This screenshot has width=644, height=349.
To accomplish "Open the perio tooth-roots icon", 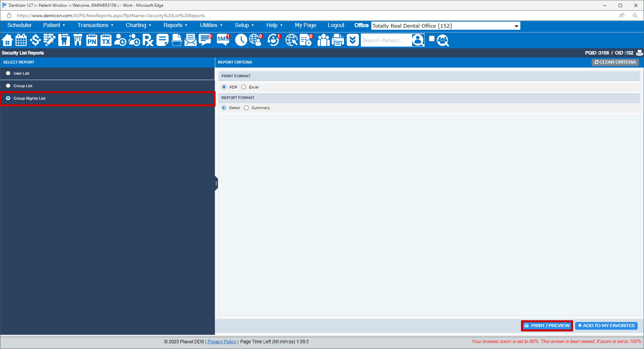I will click(x=78, y=40).
